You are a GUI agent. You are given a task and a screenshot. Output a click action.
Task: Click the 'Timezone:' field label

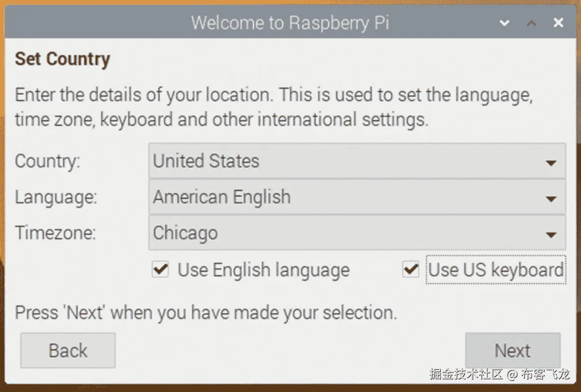[x=55, y=233]
